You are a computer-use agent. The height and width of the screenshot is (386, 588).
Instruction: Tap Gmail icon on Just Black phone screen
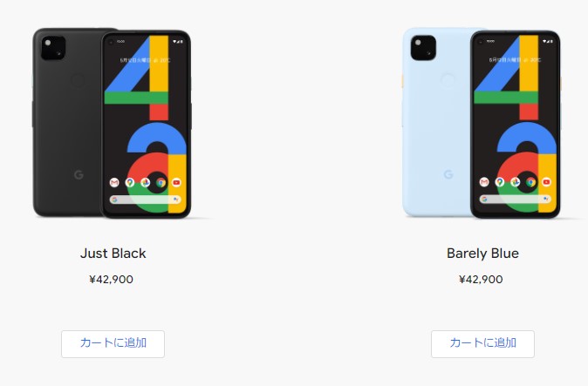[114, 182]
